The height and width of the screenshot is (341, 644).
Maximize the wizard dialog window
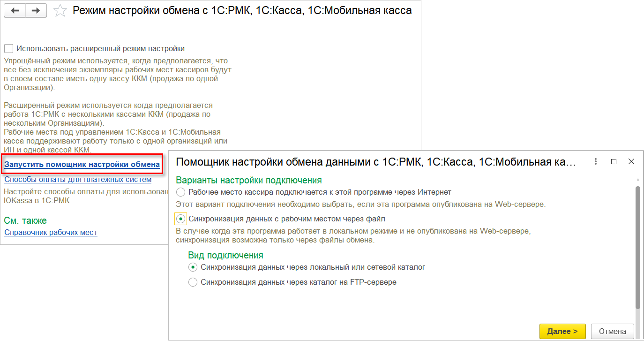(x=614, y=161)
